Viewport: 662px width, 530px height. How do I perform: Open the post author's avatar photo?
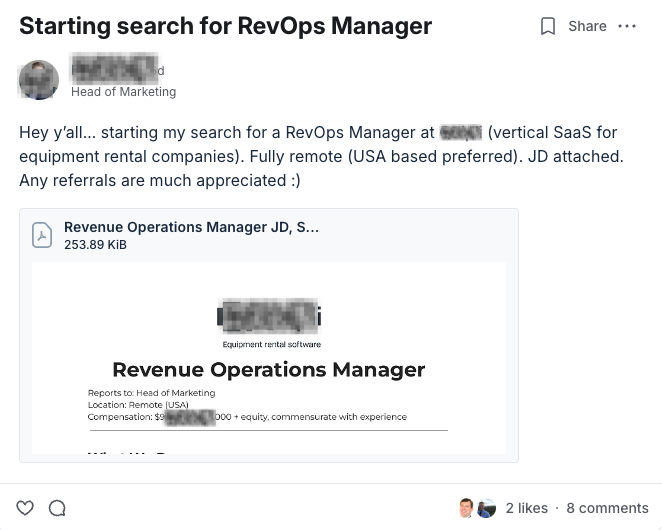point(39,80)
